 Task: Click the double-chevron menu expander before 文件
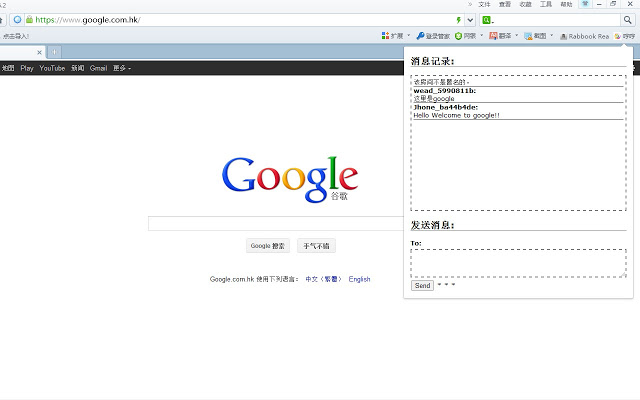pyautogui.click(x=470, y=4)
